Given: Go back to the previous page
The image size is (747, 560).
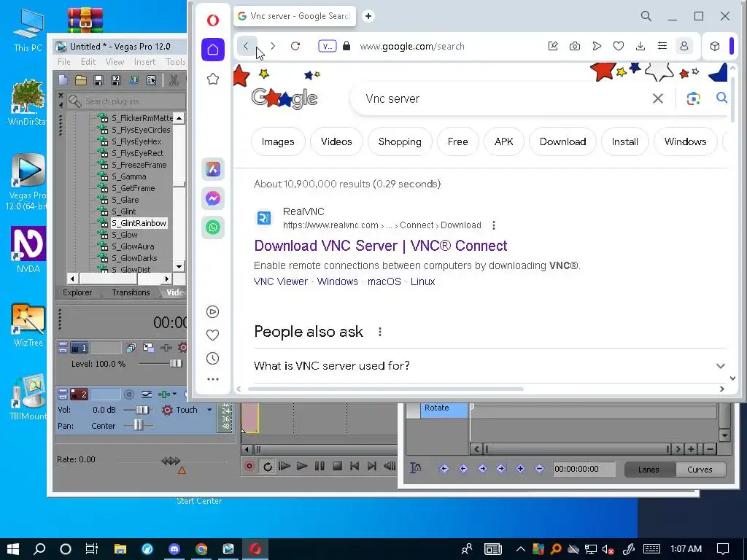Looking at the screenshot, I should click(247, 46).
